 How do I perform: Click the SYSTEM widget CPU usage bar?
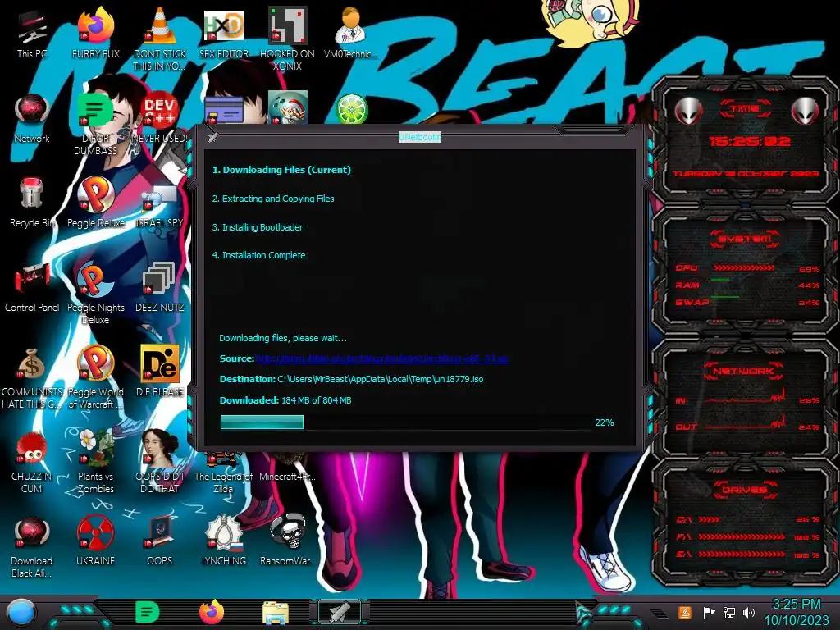(x=743, y=267)
